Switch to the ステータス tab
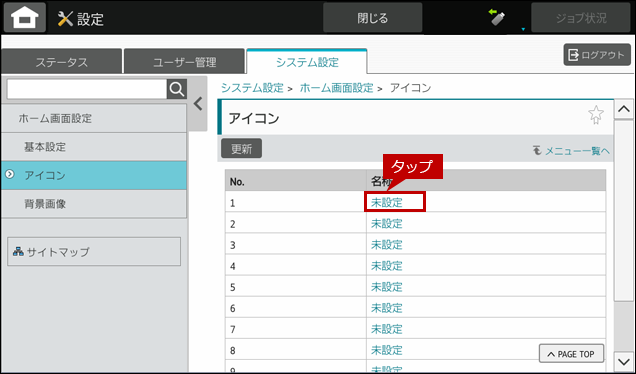 click(x=62, y=62)
